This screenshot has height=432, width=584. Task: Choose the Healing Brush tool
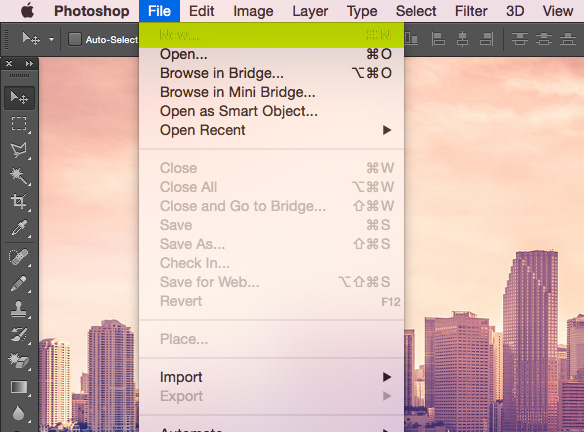point(19,257)
